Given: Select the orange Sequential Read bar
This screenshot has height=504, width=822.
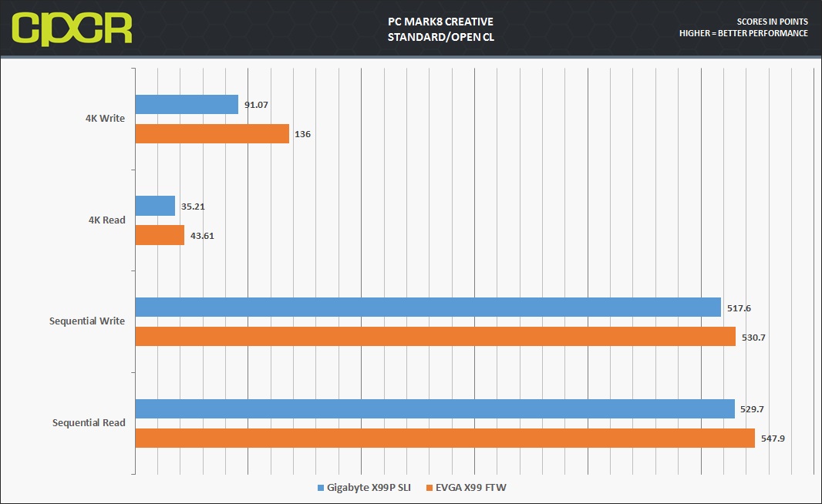Looking at the screenshot, I should coord(445,438).
